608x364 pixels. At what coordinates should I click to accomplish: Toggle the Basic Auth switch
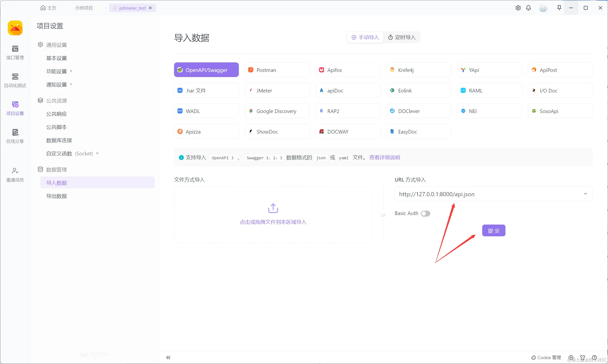[425, 213]
